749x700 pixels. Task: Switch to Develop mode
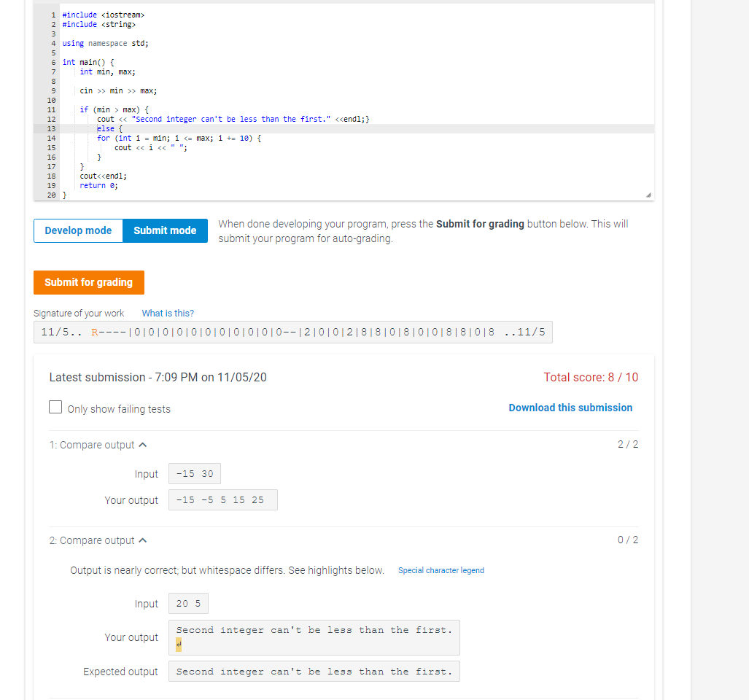pyautogui.click(x=77, y=230)
